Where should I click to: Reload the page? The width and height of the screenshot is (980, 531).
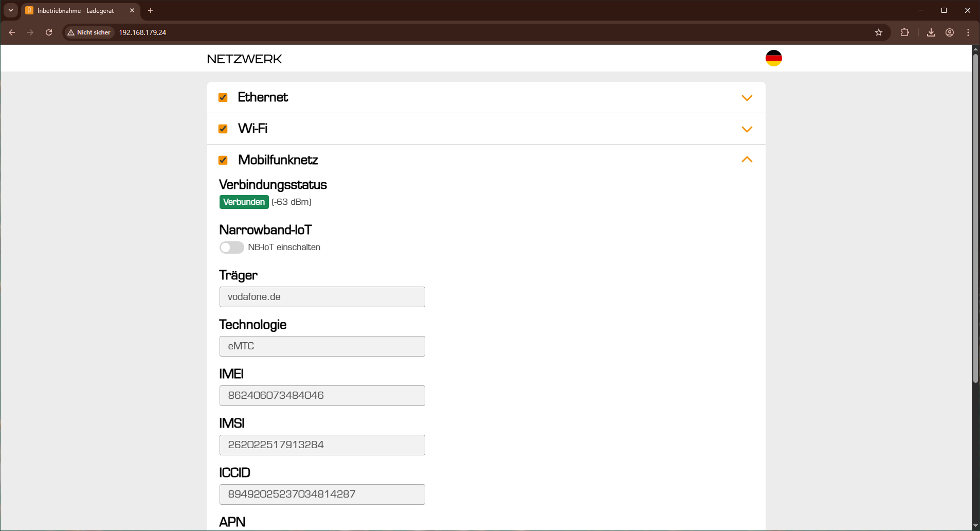pyautogui.click(x=49, y=32)
